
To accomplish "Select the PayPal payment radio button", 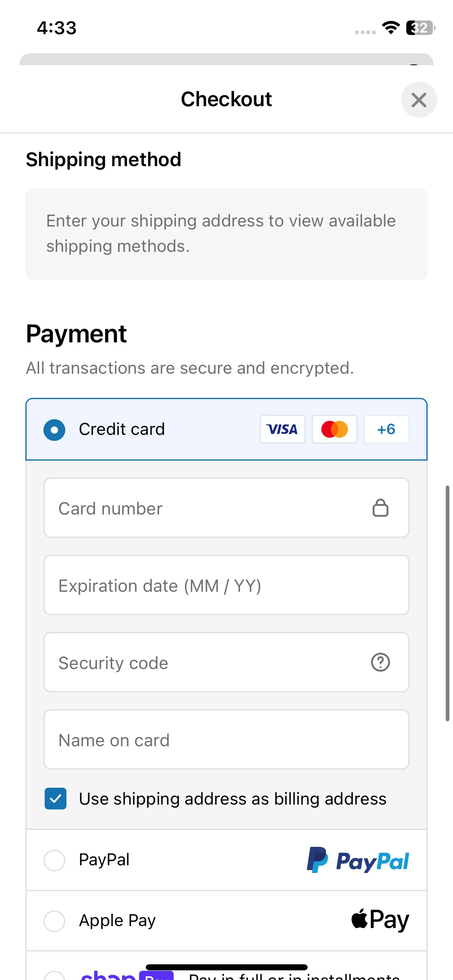I will [x=54, y=860].
